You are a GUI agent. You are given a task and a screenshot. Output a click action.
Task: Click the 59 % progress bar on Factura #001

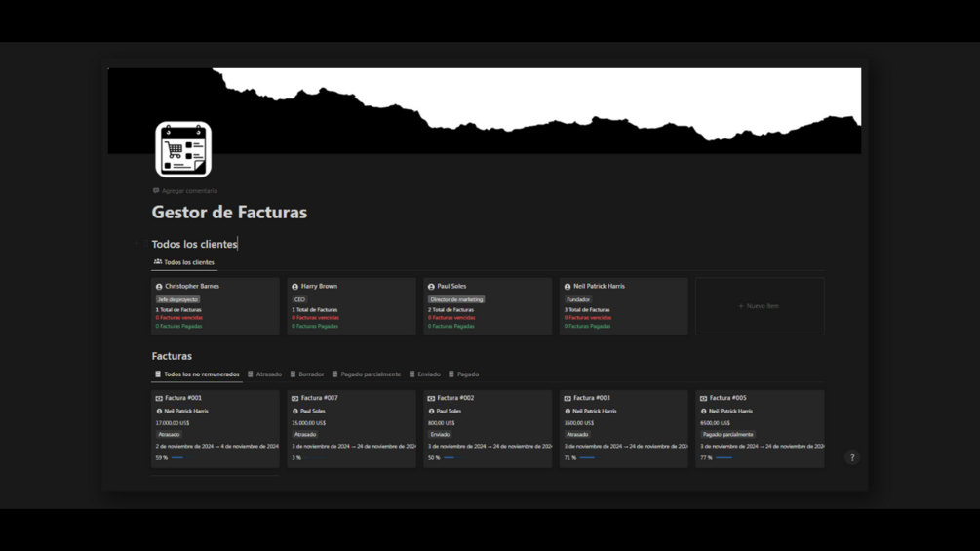click(x=181, y=458)
